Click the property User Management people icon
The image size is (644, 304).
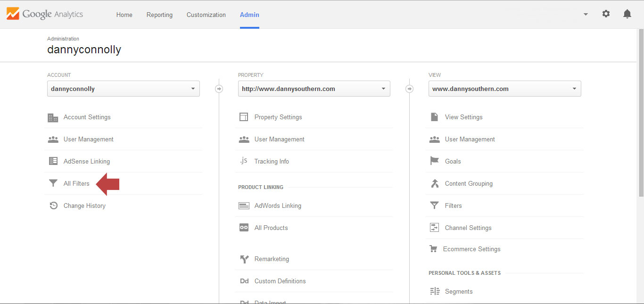[x=244, y=140]
